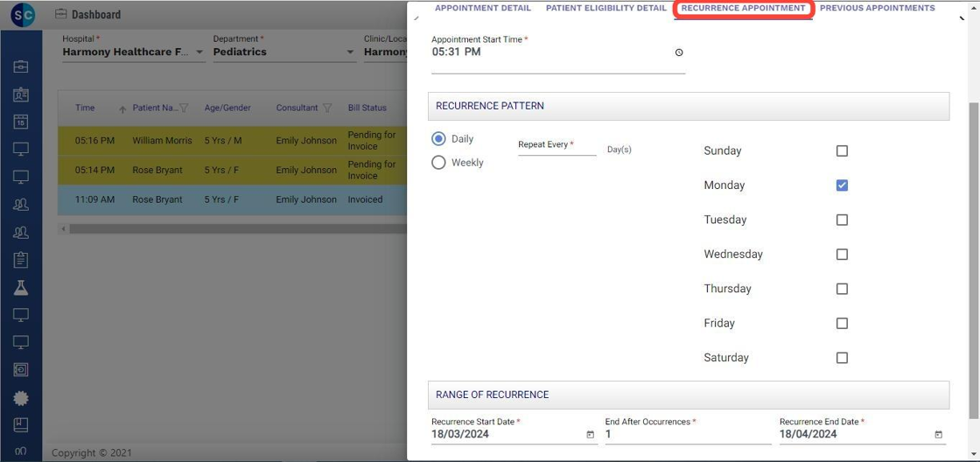
Task: Open the clock picker for Appointment Start Time
Action: click(x=679, y=52)
